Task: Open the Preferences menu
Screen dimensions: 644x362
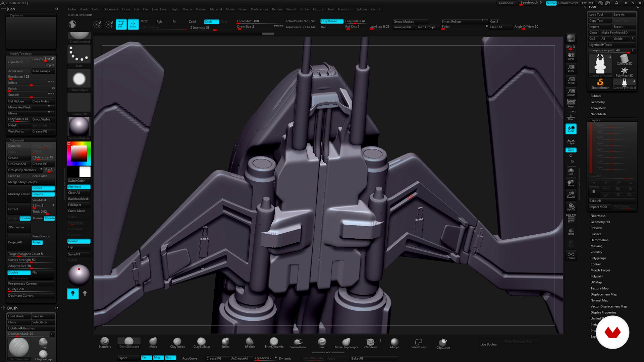Action: pos(260,9)
